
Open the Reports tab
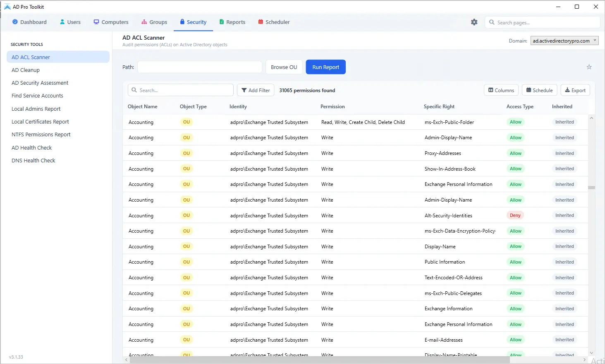coord(232,22)
